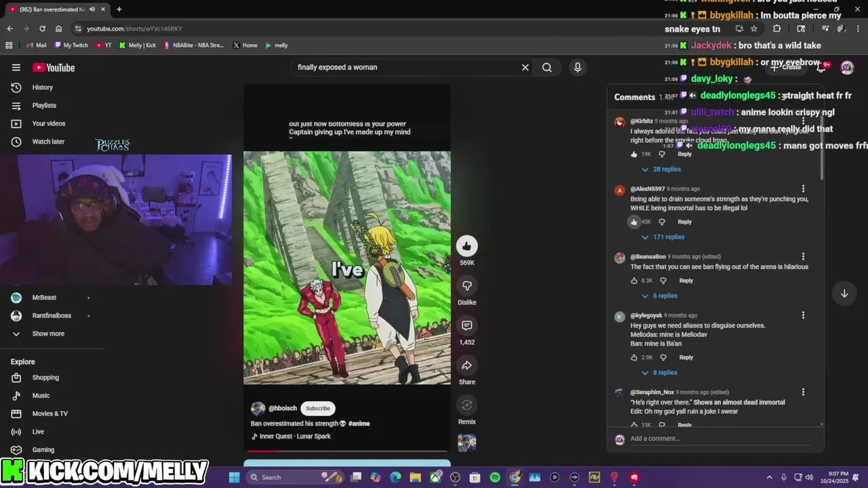Screen dimensions: 868x488
Task: Expand Show more subscriptions
Action: click(48, 333)
